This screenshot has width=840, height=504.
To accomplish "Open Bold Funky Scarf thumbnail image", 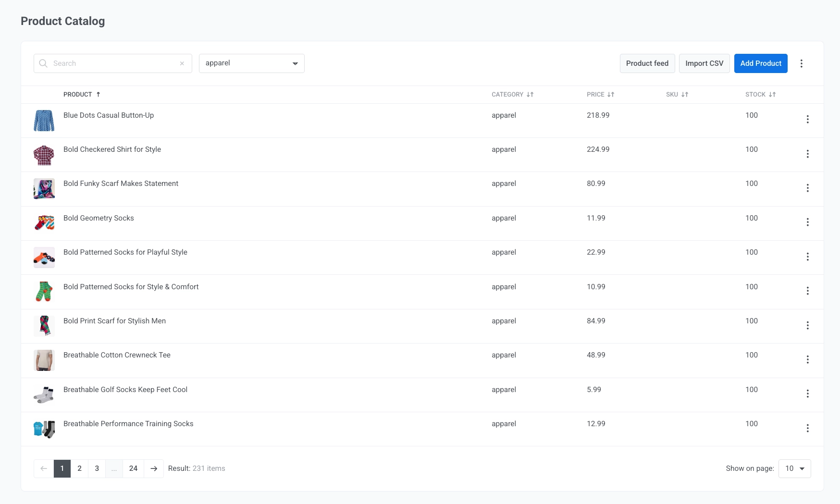I will 44,189.
